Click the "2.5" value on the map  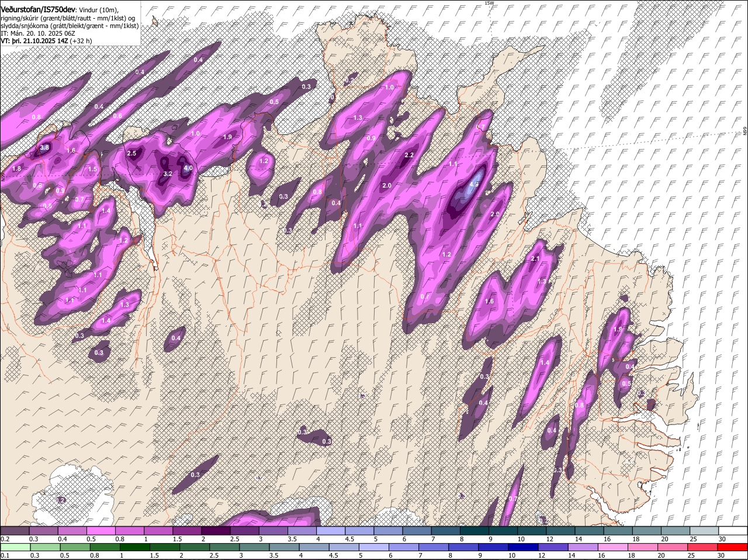131,153
